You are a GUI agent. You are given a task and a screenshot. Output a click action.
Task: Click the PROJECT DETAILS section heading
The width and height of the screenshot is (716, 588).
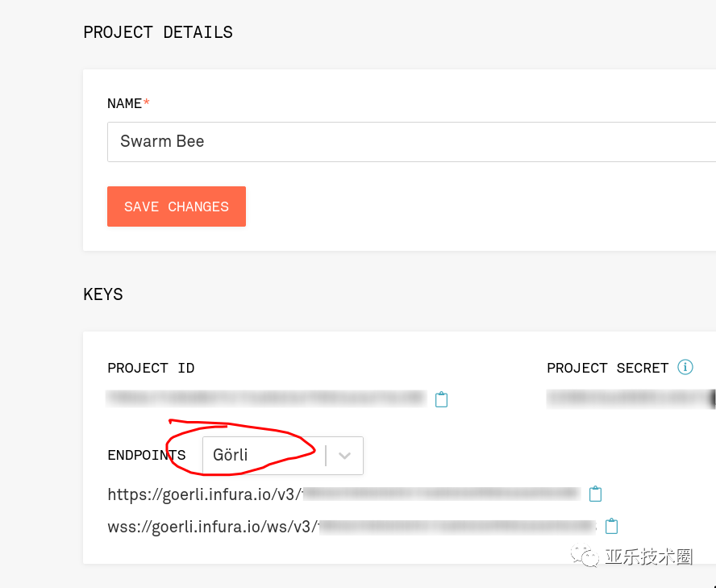click(158, 32)
